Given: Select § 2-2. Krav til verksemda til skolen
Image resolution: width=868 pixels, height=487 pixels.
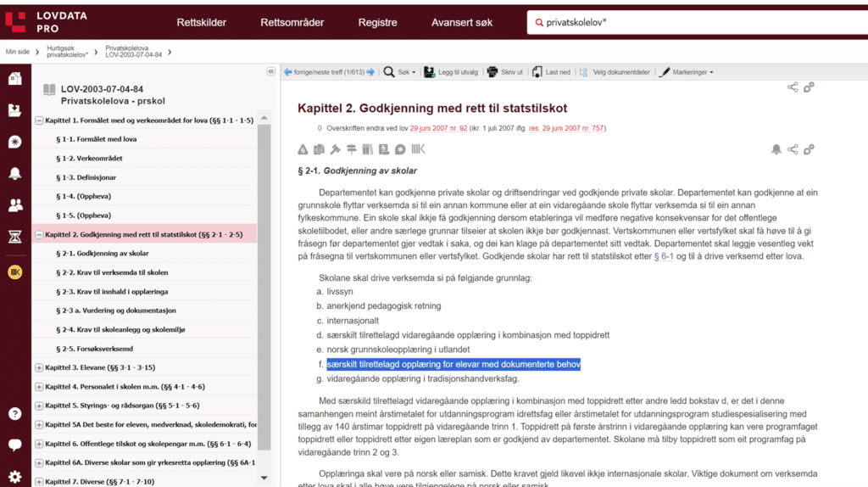Looking at the screenshot, I should pyautogui.click(x=112, y=272).
